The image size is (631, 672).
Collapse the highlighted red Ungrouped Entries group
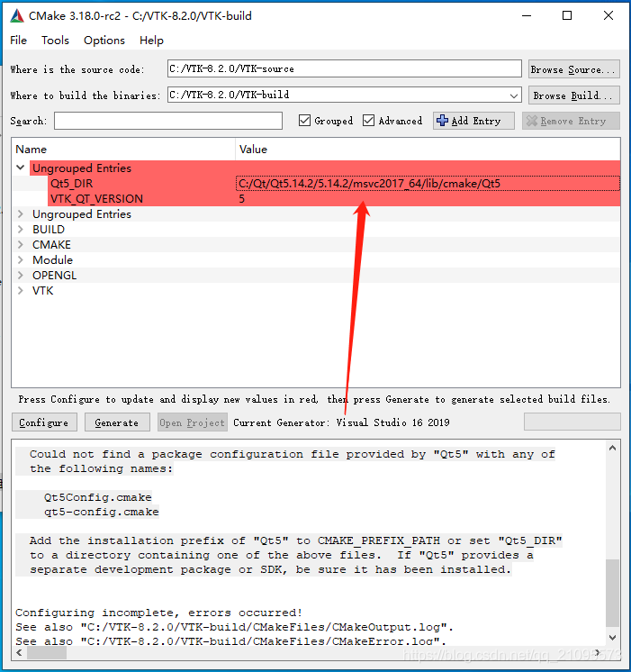pyautogui.click(x=20, y=168)
